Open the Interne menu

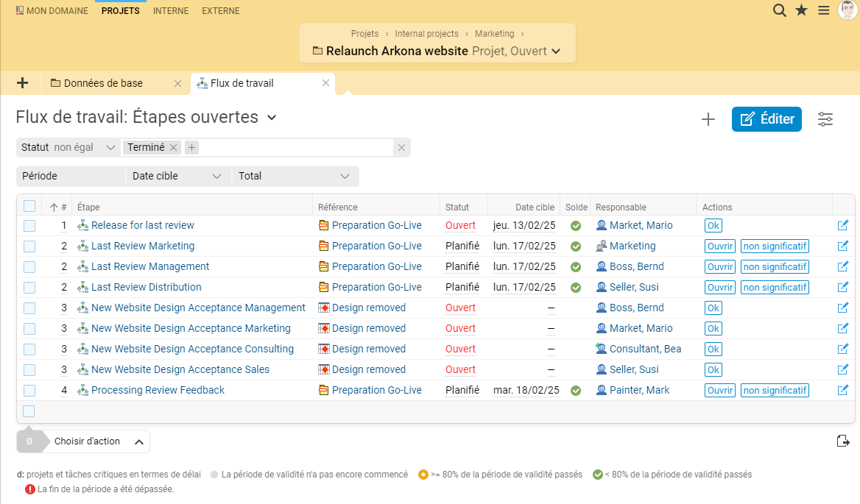[x=171, y=10]
